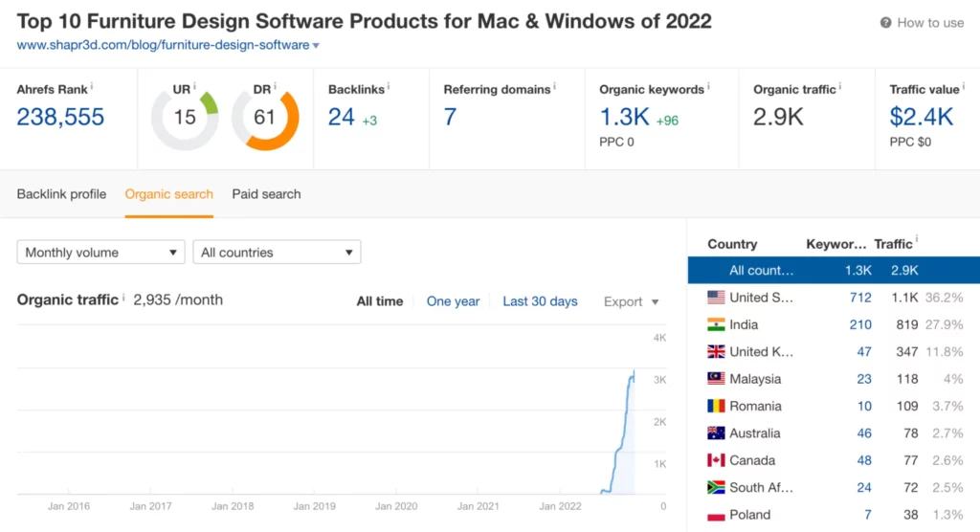Click the Country column header
This screenshot has width=980, height=532.
[732, 244]
